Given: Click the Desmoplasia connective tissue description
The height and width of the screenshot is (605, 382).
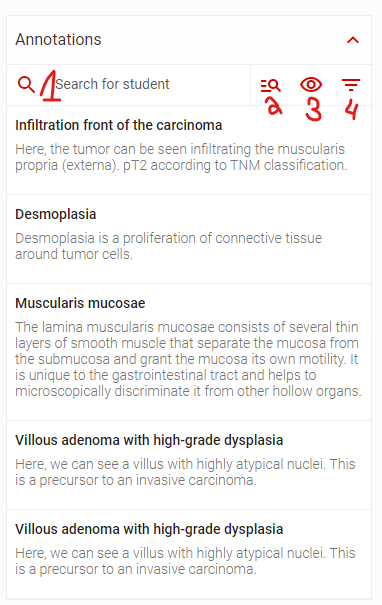Looking at the screenshot, I should coord(169,246).
